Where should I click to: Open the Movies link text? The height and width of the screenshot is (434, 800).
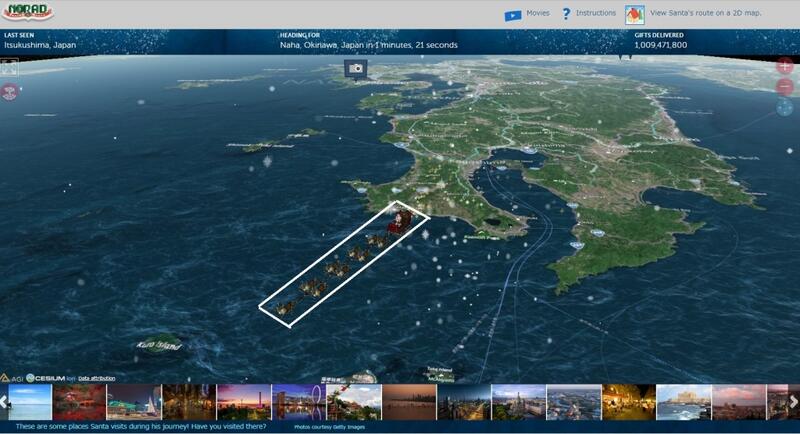pos(538,13)
